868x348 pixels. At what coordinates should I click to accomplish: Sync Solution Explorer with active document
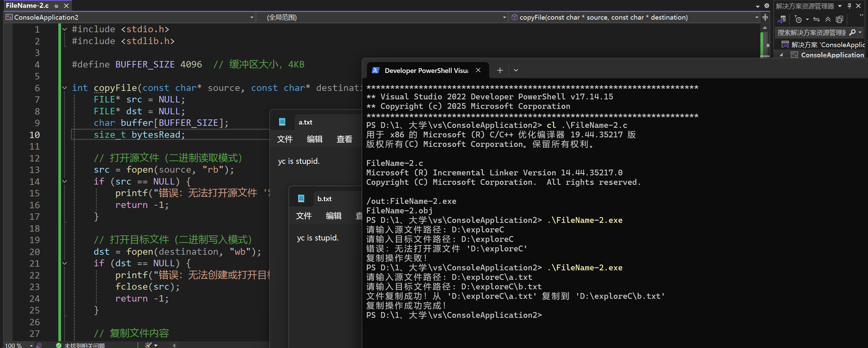pyautogui.click(x=816, y=19)
